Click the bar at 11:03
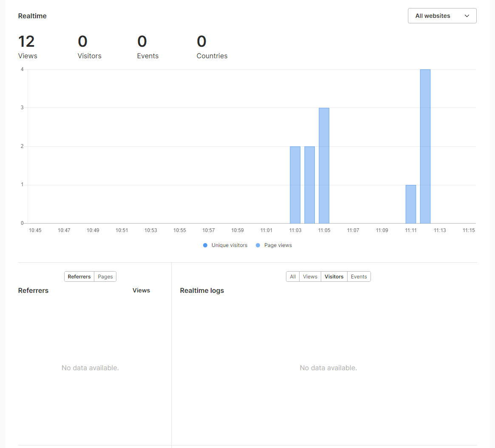Image resolution: width=495 pixels, height=448 pixels. pyautogui.click(x=295, y=185)
